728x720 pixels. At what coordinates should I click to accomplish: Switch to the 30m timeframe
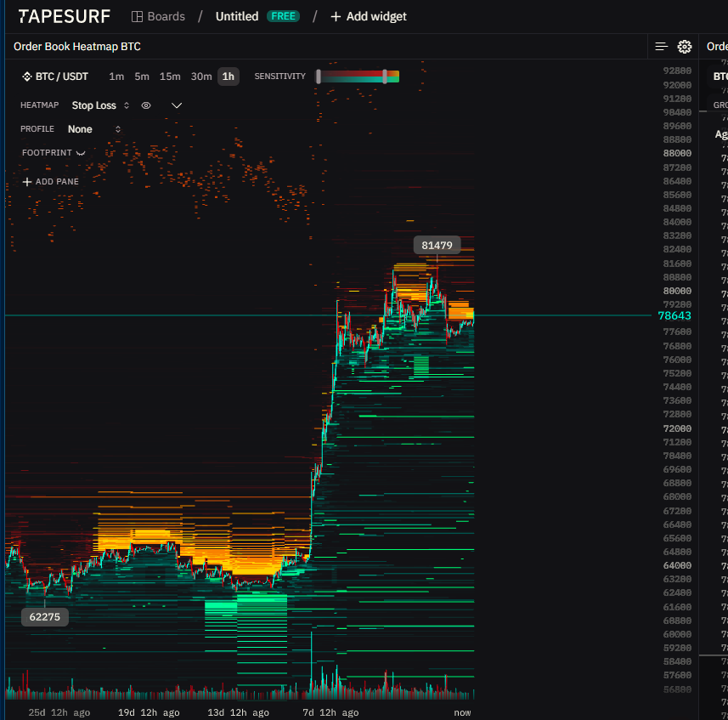pyautogui.click(x=201, y=77)
